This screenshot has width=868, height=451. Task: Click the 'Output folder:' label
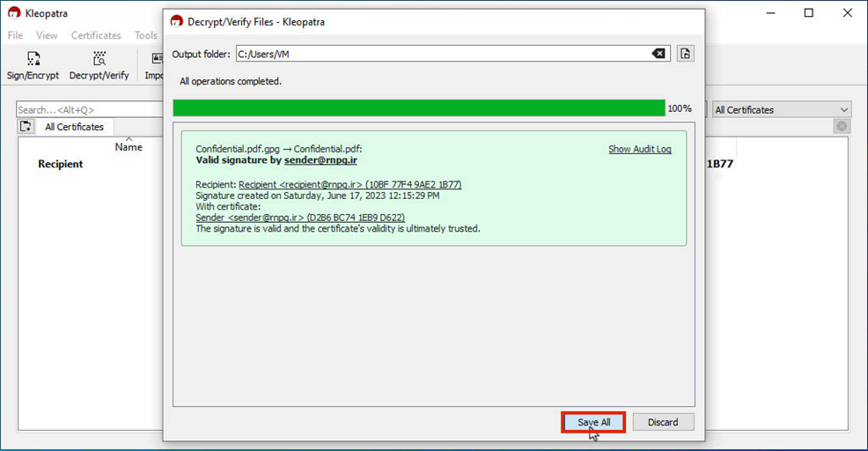(201, 55)
